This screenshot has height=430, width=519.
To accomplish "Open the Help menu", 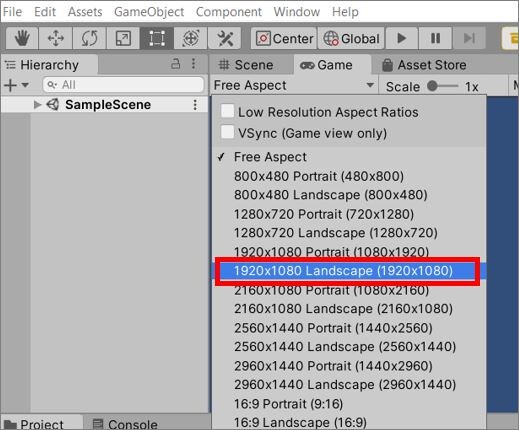I will (x=345, y=12).
